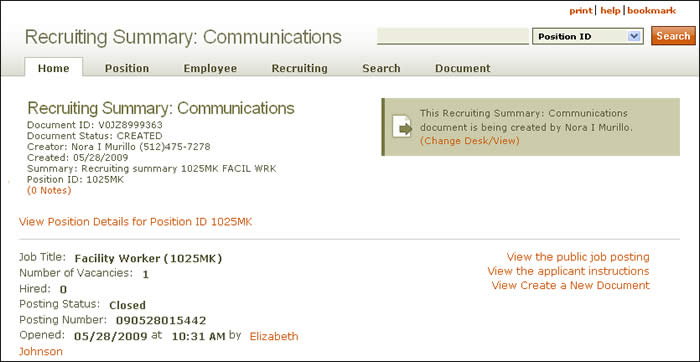This screenshot has height=362, width=700.
Task: Go to the Employee tab
Action: coord(210,68)
